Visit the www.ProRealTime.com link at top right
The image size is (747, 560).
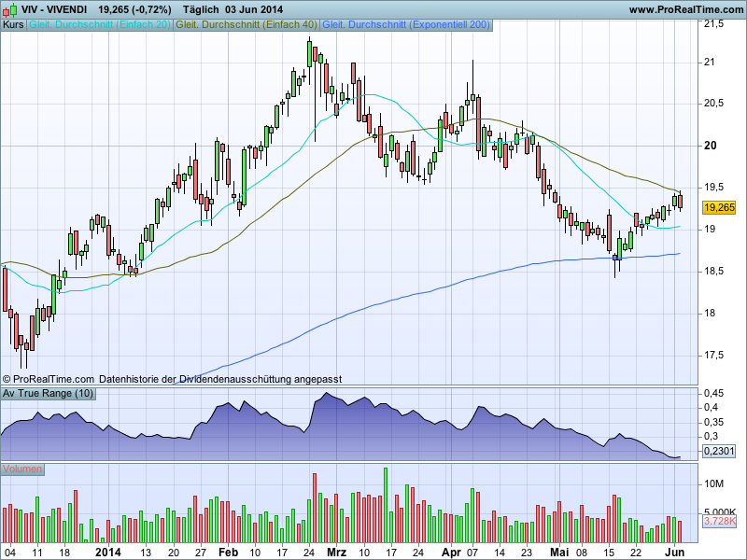click(685, 9)
